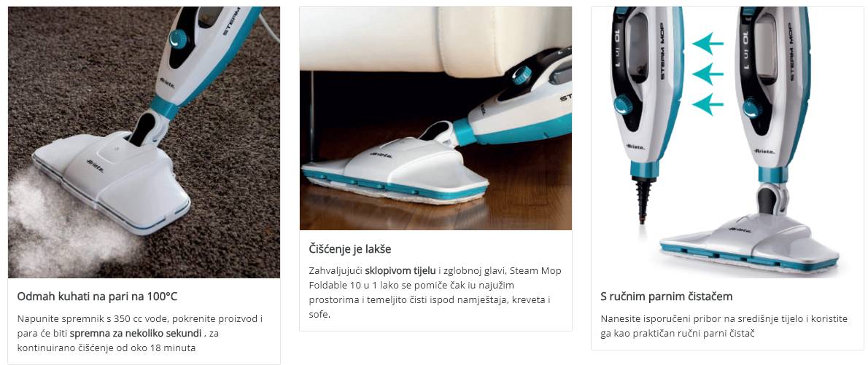This screenshot has width=868, height=365.
Task: Open the mop under sofa photo
Action: click(435, 118)
